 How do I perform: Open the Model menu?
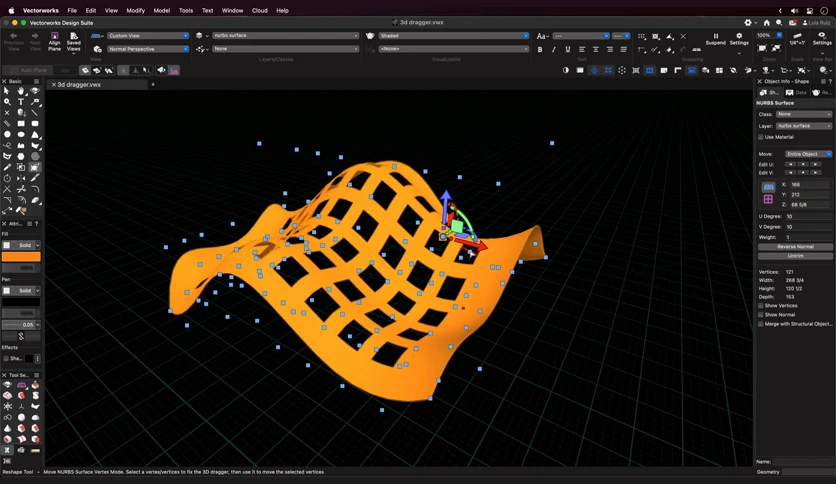162,10
